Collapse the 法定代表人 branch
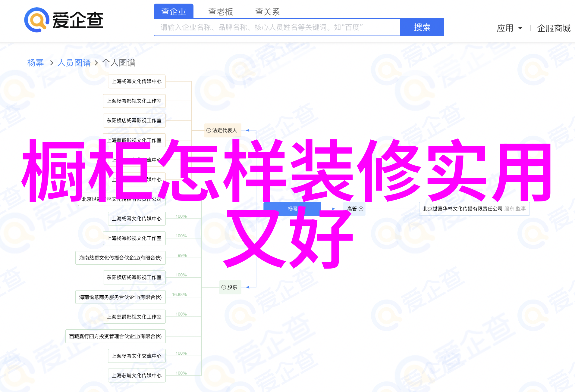Image resolution: width=575 pixels, height=392 pixels. (x=209, y=130)
